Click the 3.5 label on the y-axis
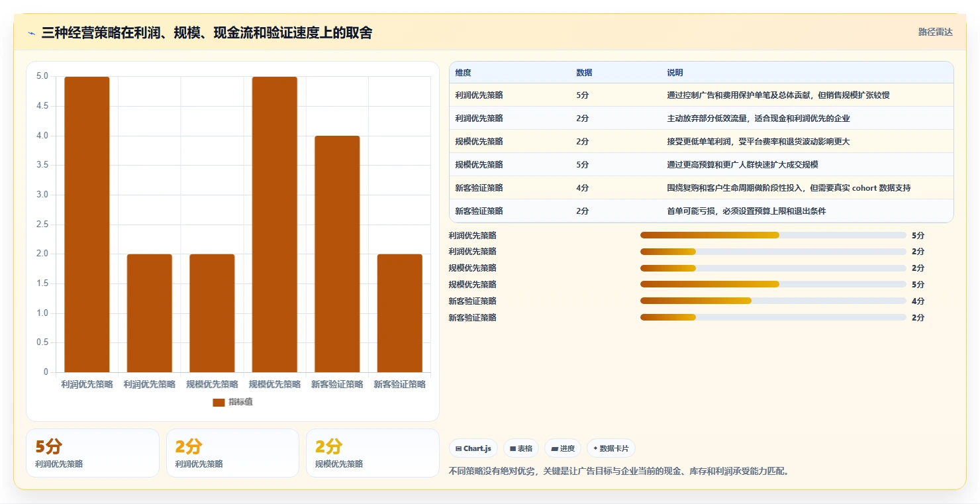This screenshot has height=504, width=980. [x=42, y=165]
